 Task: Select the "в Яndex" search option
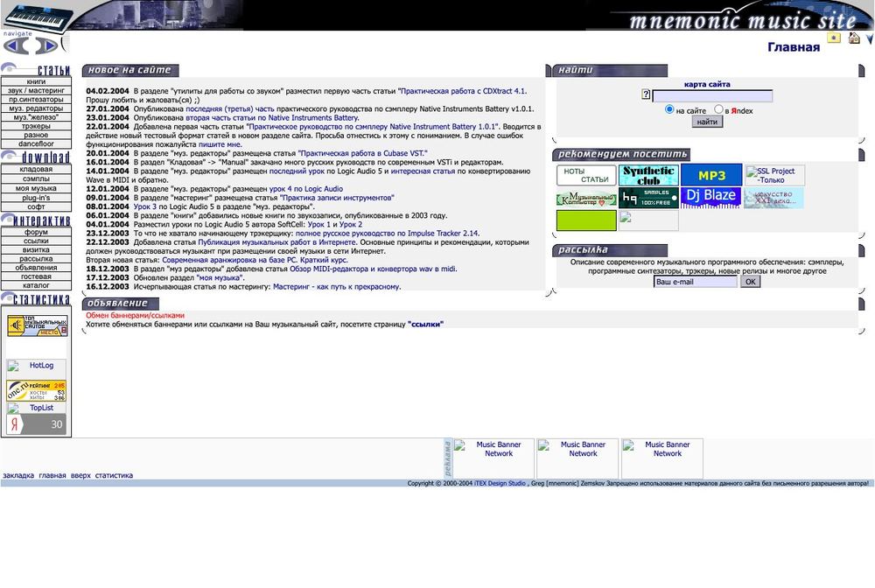pyautogui.click(x=718, y=109)
